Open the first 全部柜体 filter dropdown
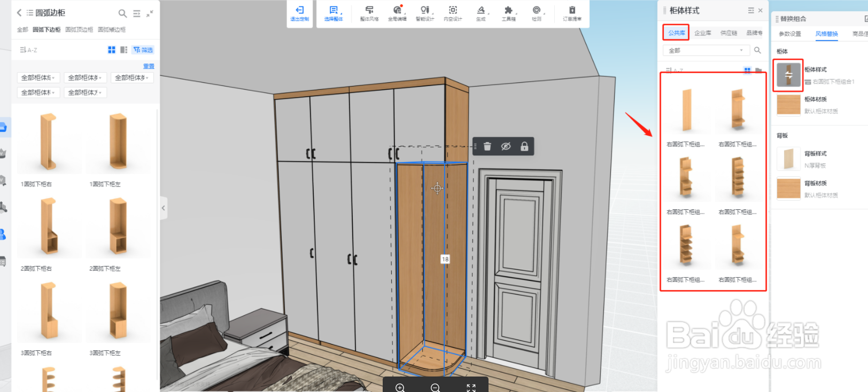The width and height of the screenshot is (868, 392). tap(38, 77)
